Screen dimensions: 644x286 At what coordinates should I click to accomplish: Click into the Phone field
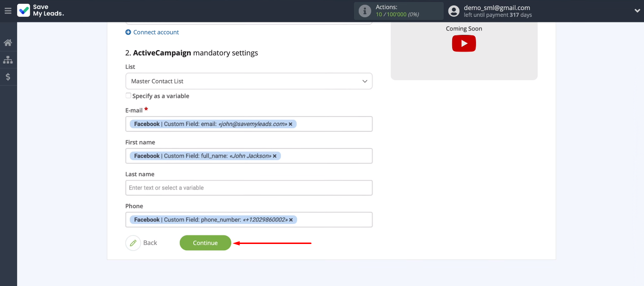[x=249, y=220]
